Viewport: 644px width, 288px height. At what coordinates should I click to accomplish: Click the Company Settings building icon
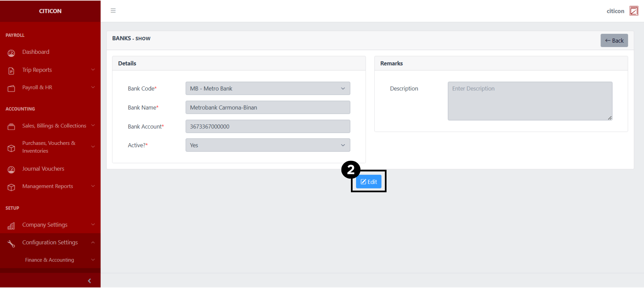point(11,226)
